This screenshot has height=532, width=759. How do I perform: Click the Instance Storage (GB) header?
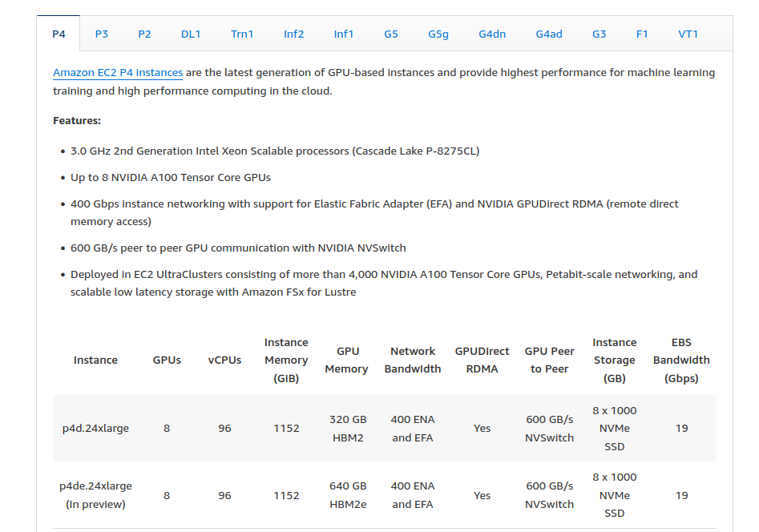click(614, 361)
